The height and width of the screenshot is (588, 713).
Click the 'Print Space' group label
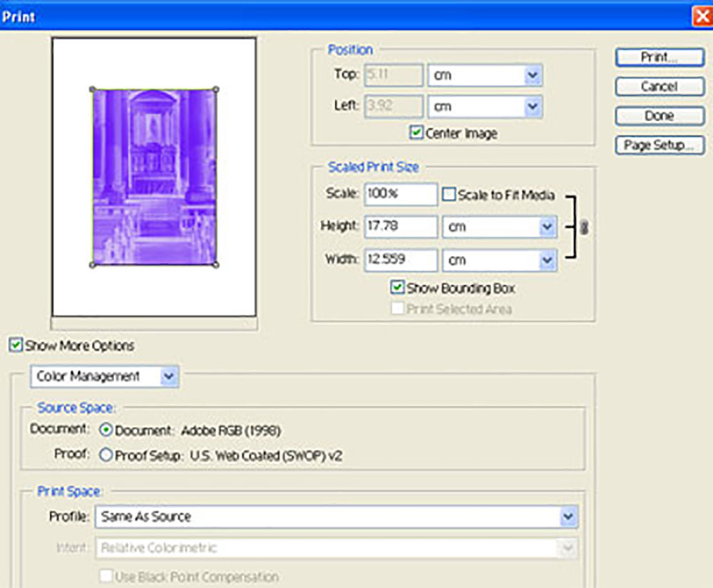[x=69, y=491]
